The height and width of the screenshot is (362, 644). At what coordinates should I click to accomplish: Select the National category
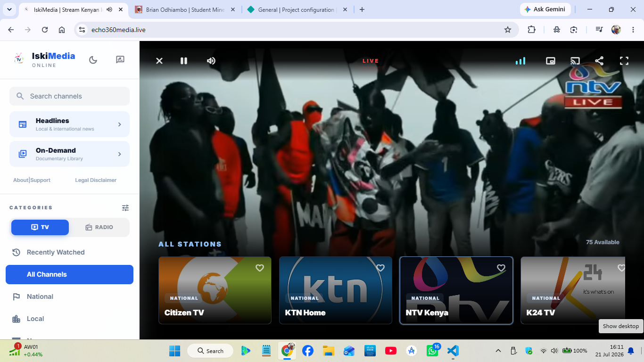pos(69,296)
